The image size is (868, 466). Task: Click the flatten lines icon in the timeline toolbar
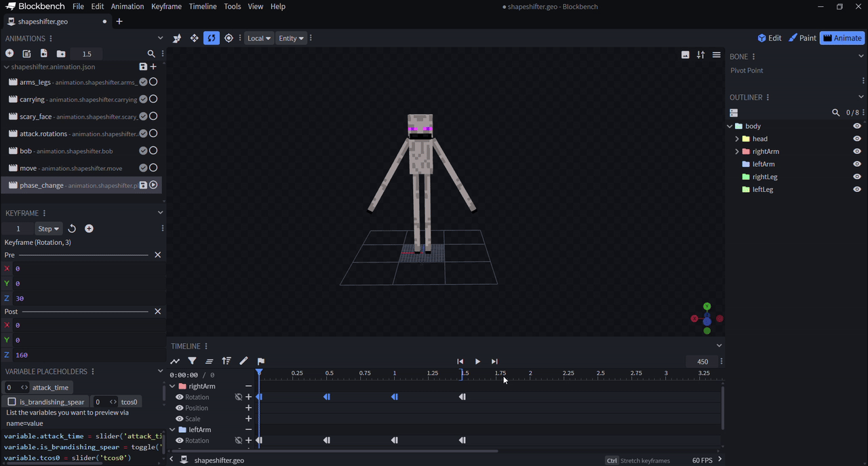click(x=209, y=362)
